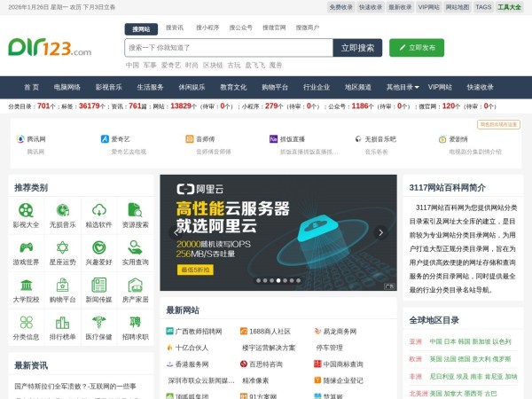Open 首页 in navigation bar
The image size is (532, 399).
pyautogui.click(x=32, y=87)
